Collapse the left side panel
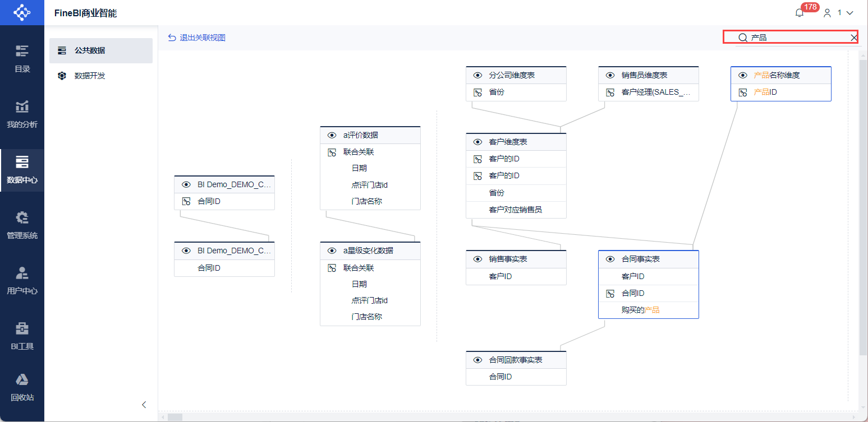This screenshot has width=868, height=422. click(x=144, y=405)
